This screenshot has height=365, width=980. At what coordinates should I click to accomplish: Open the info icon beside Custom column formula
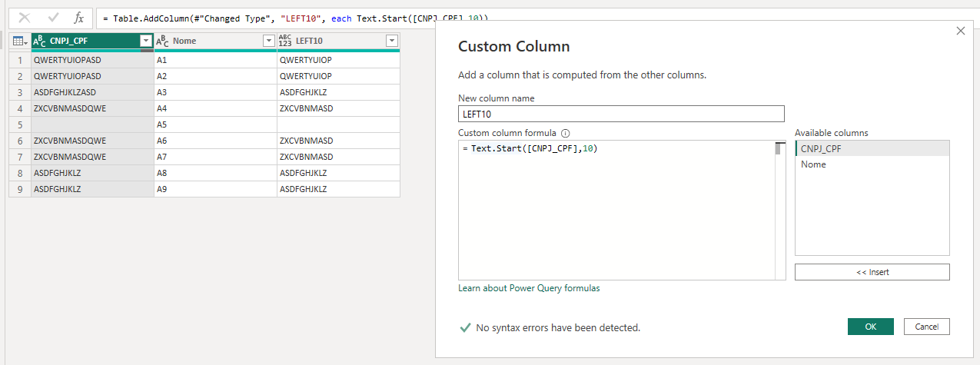(x=565, y=133)
